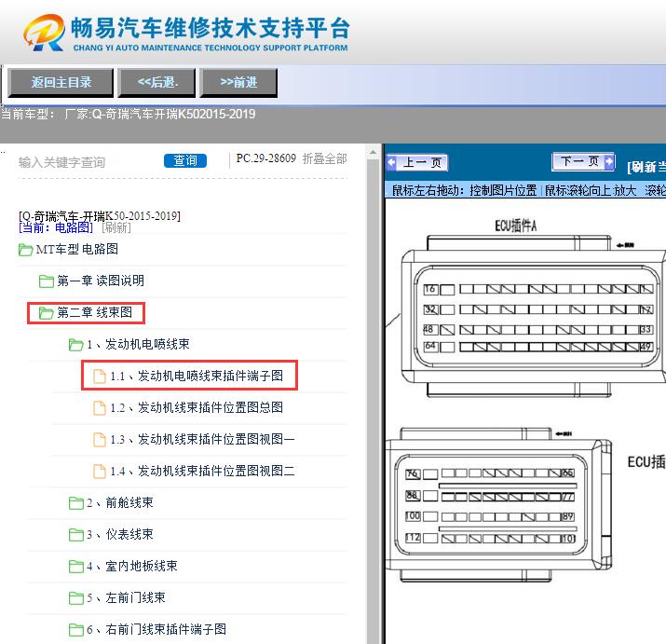Select the 2、前舱线束 label
The image size is (666, 644).
[x=120, y=502]
